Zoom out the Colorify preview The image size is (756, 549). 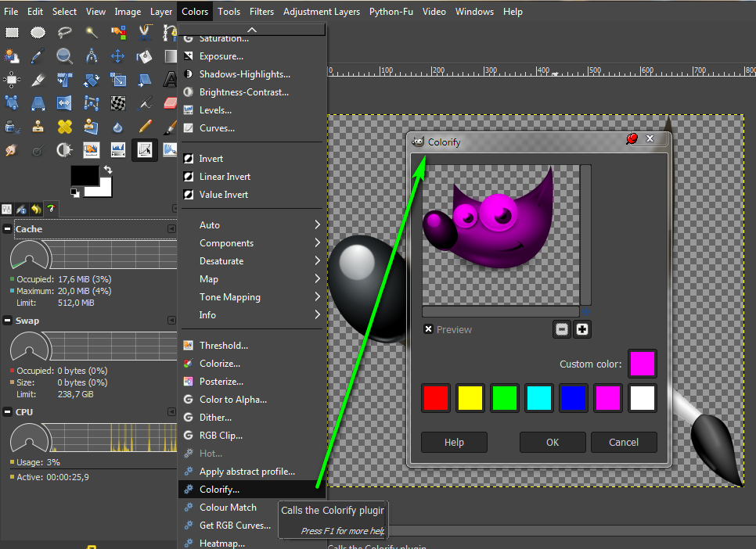[x=562, y=329]
